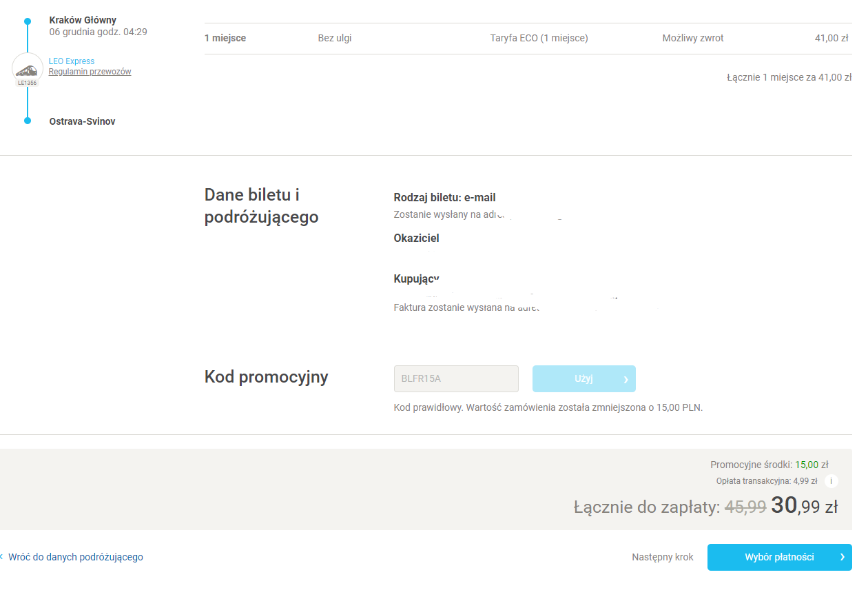Click the promo code input field

[x=456, y=378]
